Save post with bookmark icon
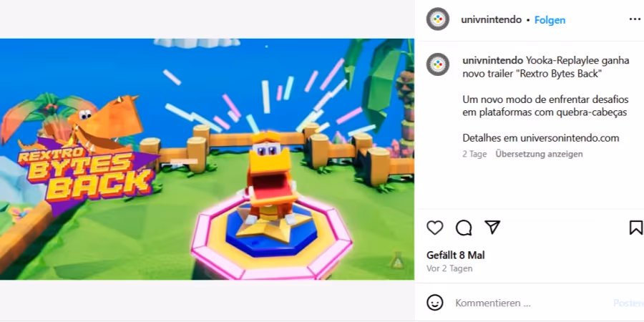The image size is (644, 322). [x=636, y=228]
